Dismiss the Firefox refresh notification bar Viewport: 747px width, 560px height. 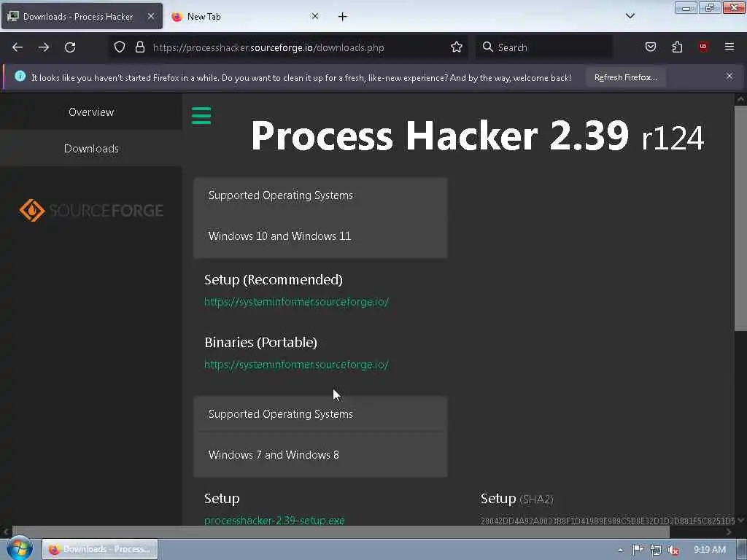coord(729,76)
